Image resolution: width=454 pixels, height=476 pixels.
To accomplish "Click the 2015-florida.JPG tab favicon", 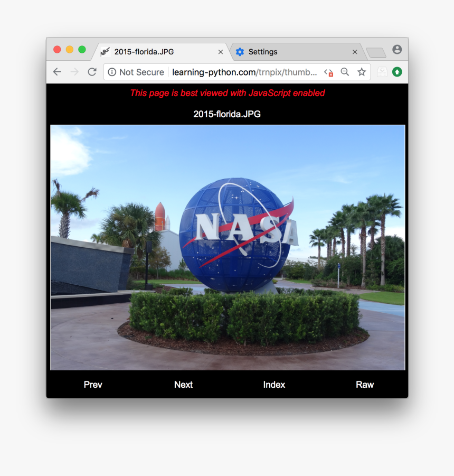I will pyautogui.click(x=105, y=52).
